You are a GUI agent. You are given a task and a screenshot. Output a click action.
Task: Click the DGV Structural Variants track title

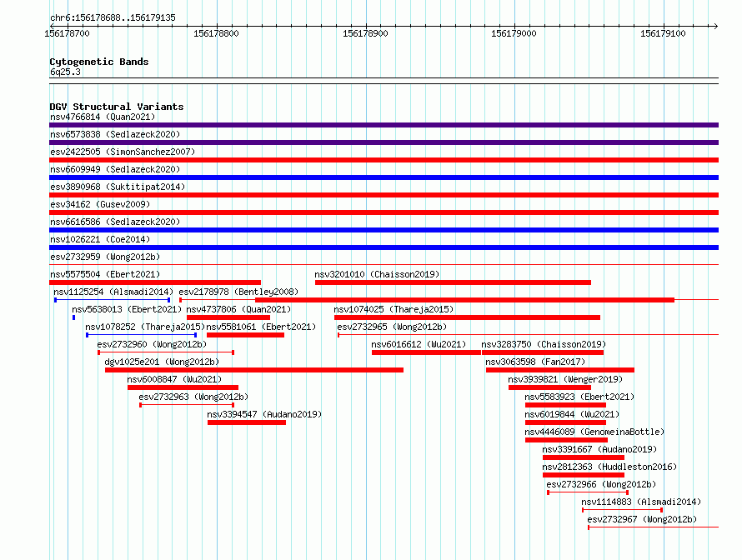(x=117, y=107)
